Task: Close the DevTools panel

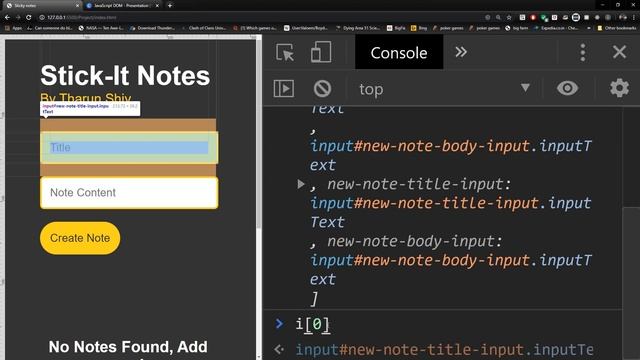Action: (x=619, y=52)
